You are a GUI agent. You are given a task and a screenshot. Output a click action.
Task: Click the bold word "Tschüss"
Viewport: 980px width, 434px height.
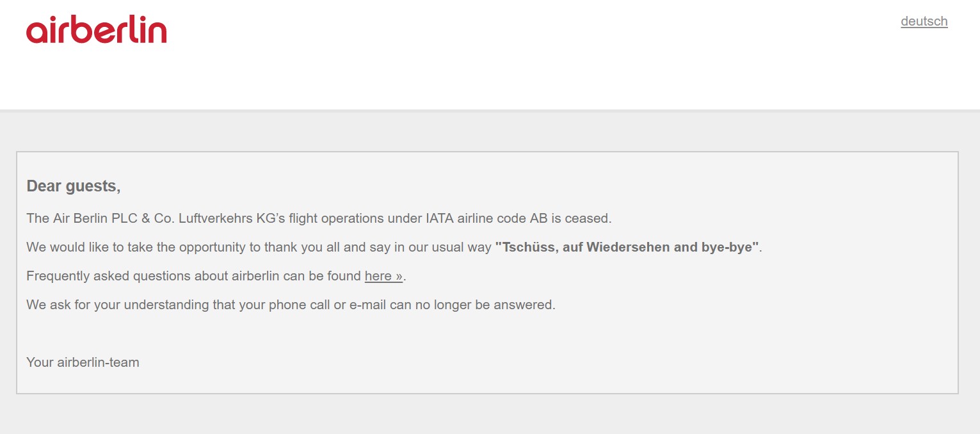click(527, 247)
